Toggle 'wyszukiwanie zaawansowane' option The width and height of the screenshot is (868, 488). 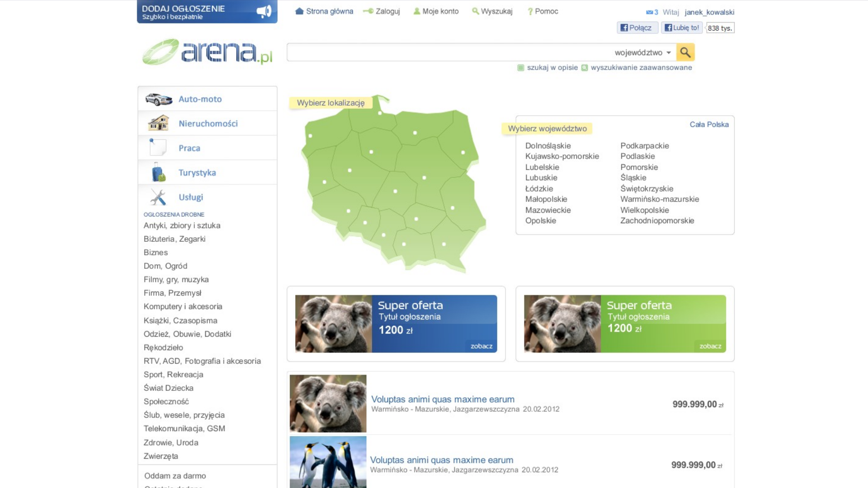click(x=585, y=68)
